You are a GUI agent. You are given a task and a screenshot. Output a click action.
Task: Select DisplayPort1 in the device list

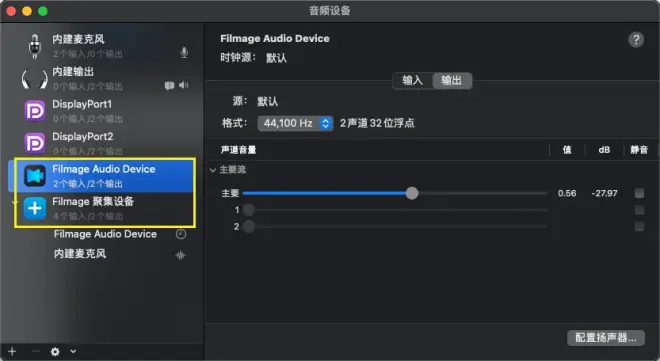[82, 104]
